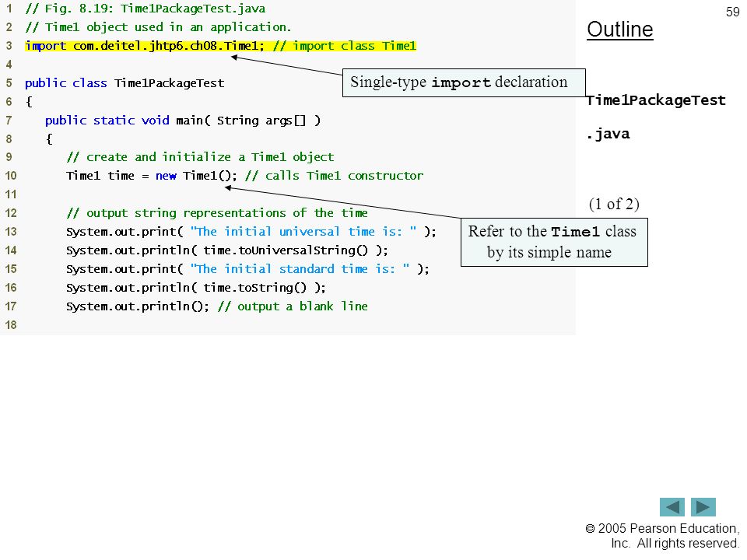
Task: Click the 'Single-type import declaration' callout text
Action: [x=459, y=82]
